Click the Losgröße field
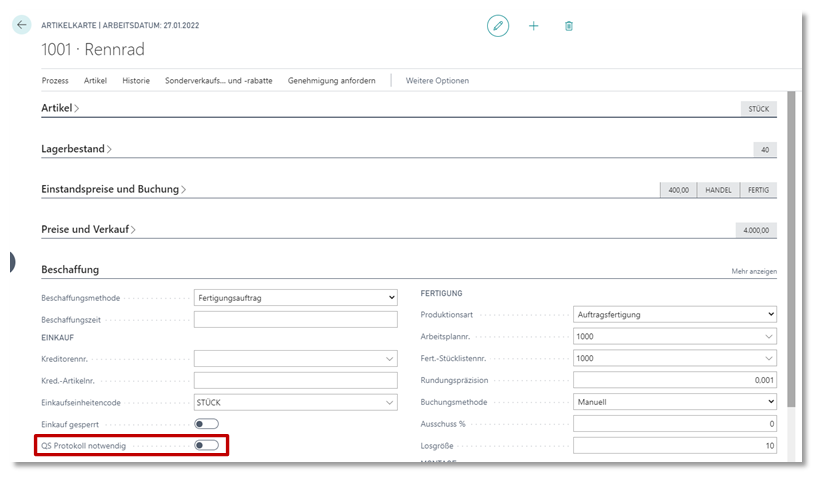Screen dimensions: 819x481 pos(675,446)
